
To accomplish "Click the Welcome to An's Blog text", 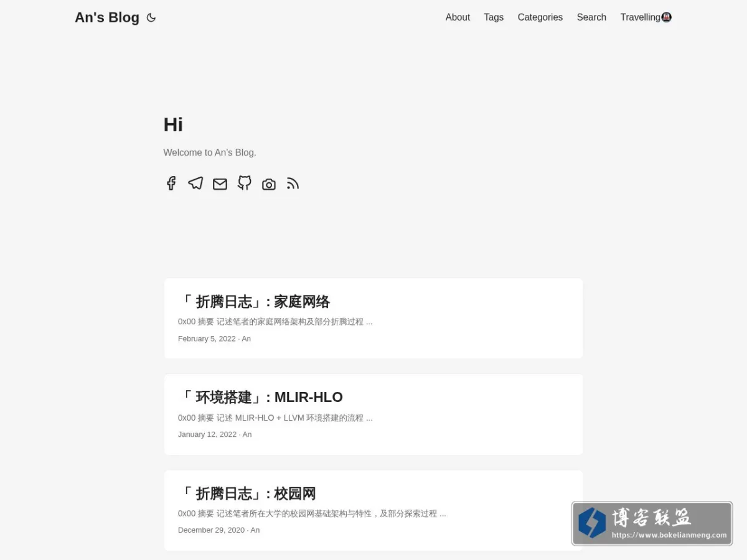I will pos(210,152).
